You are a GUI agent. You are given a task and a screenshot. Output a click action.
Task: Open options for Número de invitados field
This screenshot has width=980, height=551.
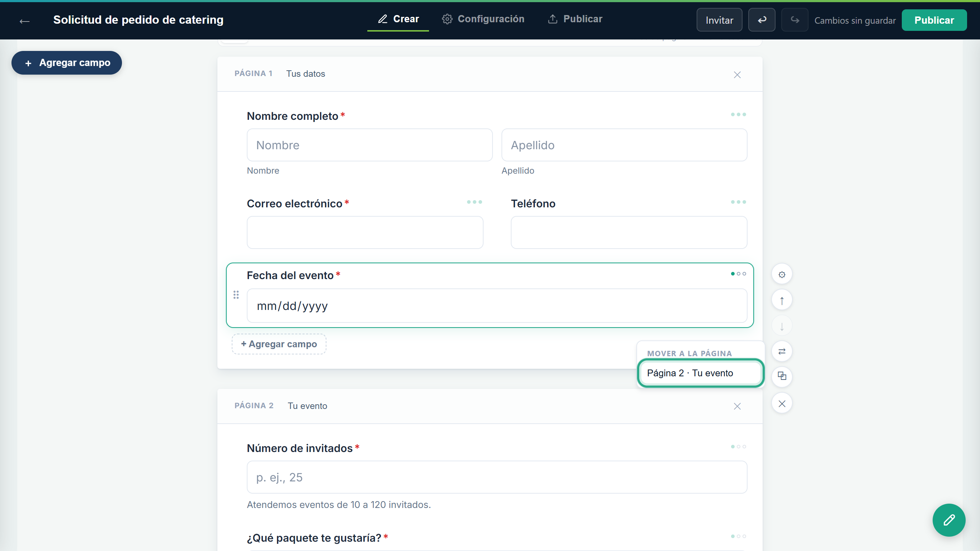[738, 447]
